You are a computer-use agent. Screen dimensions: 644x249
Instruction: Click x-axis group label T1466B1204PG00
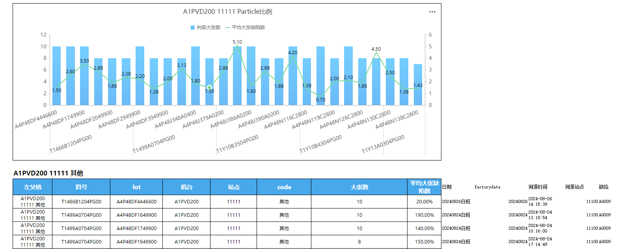71,144
